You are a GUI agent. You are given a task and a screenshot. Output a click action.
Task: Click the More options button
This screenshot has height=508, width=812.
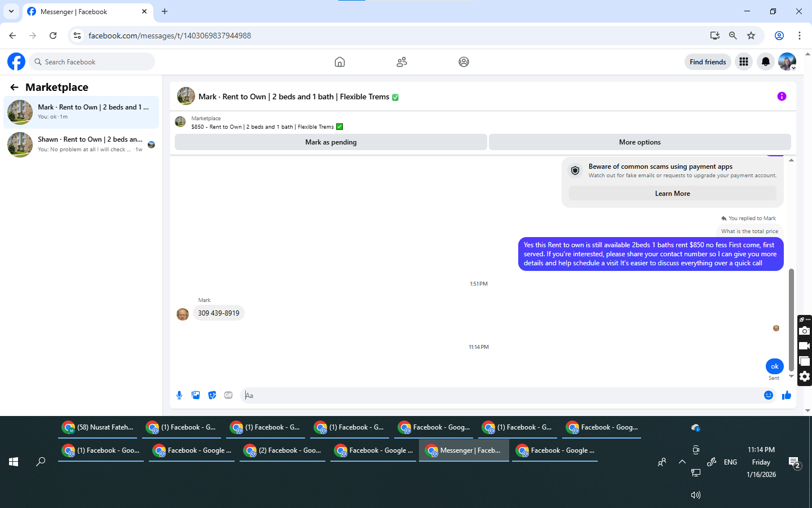click(x=640, y=142)
